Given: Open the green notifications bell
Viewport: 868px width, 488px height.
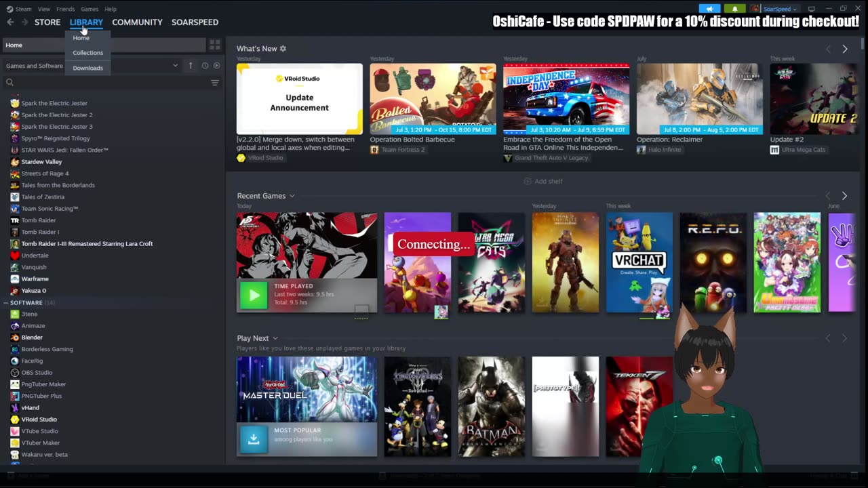Looking at the screenshot, I should point(734,9).
